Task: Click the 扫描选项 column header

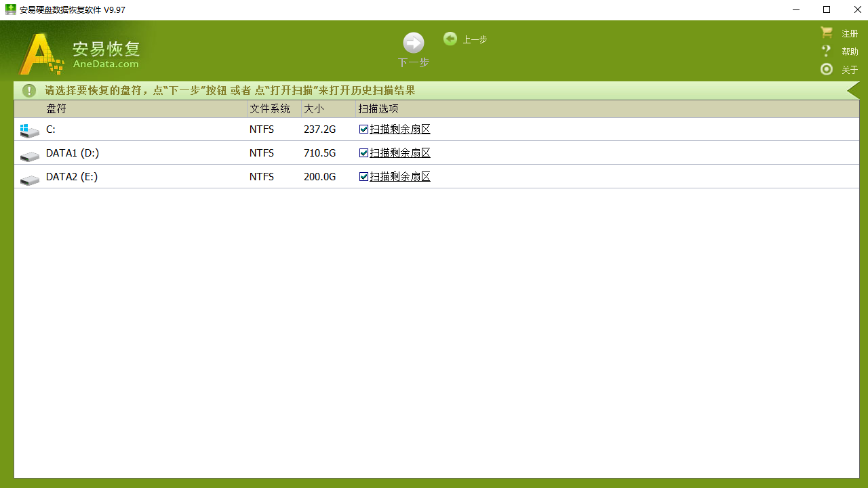Action: coord(378,109)
